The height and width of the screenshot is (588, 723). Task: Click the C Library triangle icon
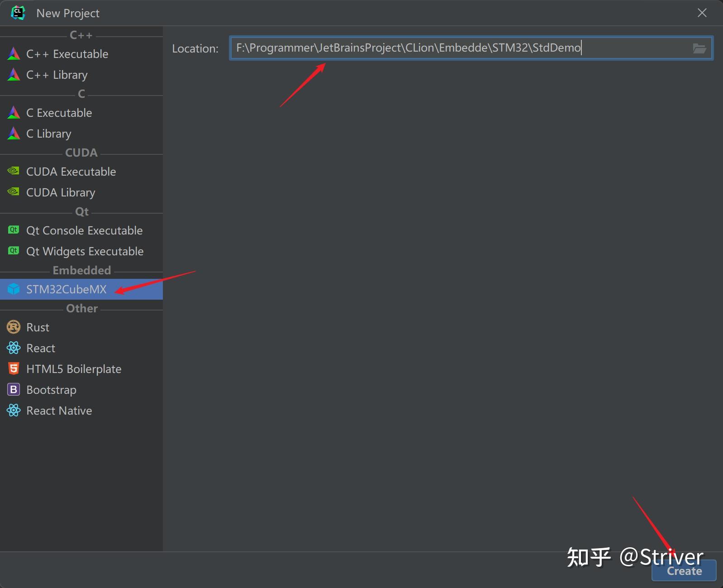tap(14, 134)
